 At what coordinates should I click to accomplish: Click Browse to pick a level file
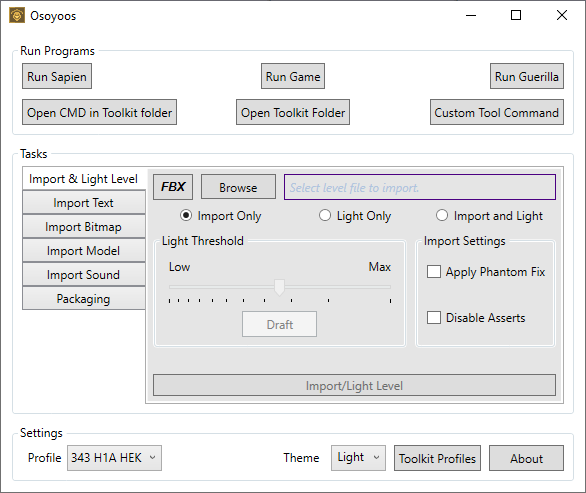238,187
